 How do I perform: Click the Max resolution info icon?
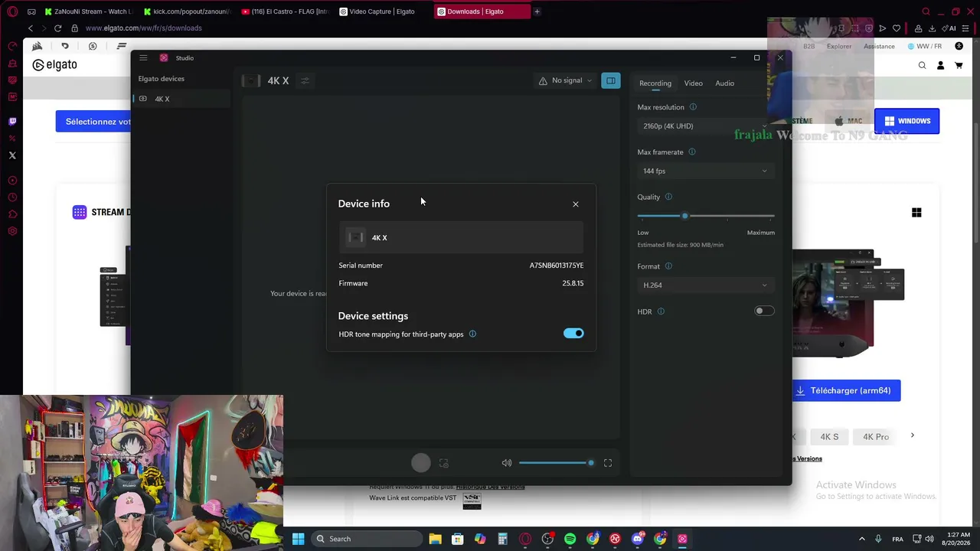pyautogui.click(x=693, y=107)
